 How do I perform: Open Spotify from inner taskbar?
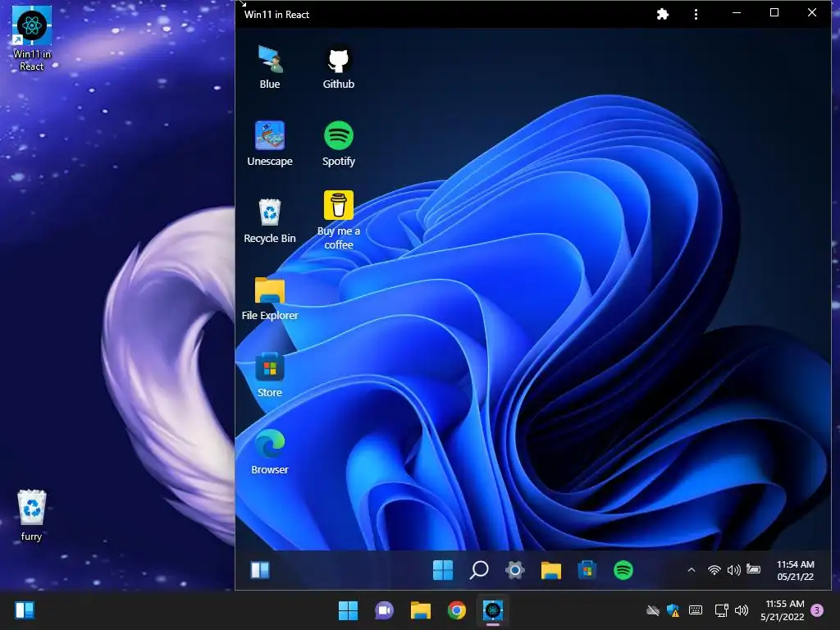click(x=623, y=570)
